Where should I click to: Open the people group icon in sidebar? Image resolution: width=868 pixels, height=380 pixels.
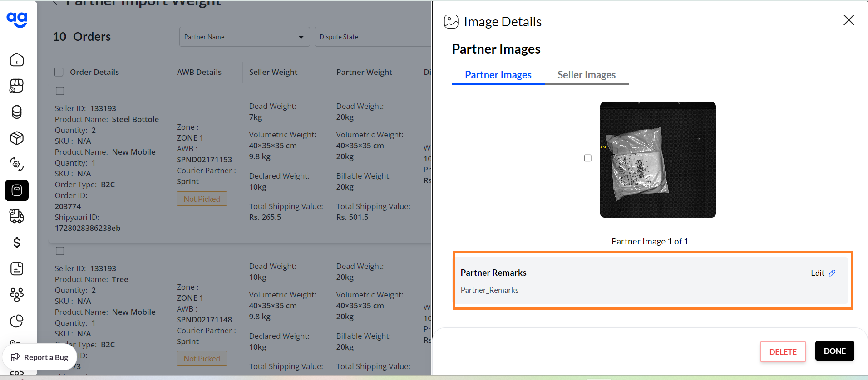17,295
